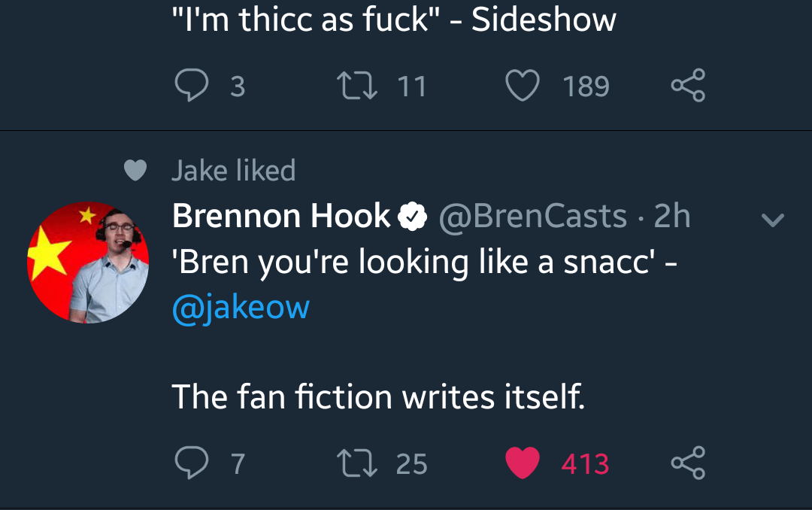Click the small heart beside Jake liked
The image size is (812, 510).
[135, 172]
